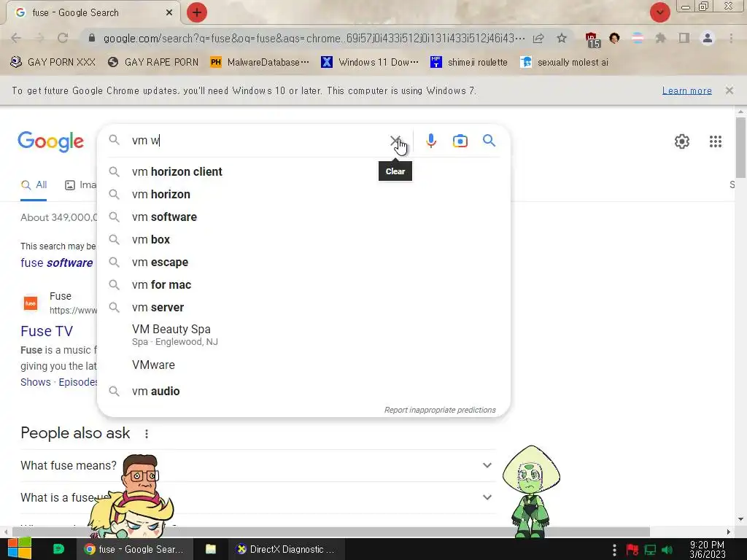Choose the VMware suggestion
The height and width of the screenshot is (560, 747).
[x=303, y=365]
